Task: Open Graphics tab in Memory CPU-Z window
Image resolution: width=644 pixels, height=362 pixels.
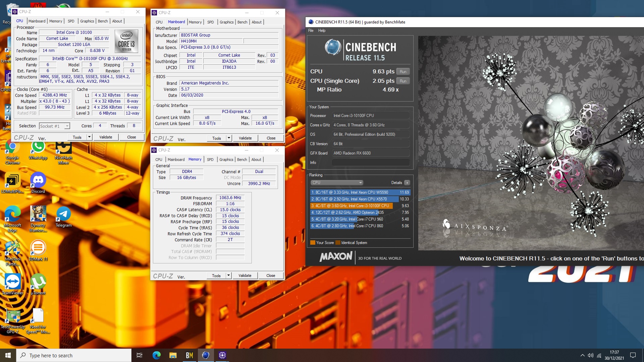Action: 226,160
